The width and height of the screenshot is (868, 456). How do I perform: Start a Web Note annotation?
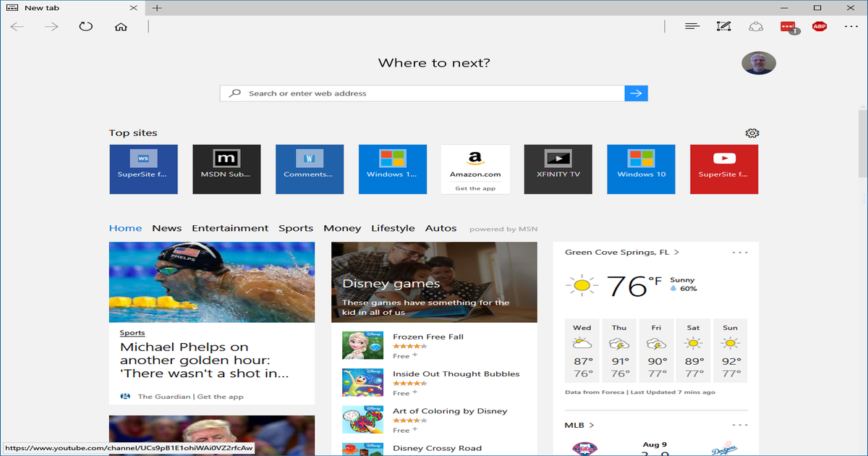tap(723, 26)
